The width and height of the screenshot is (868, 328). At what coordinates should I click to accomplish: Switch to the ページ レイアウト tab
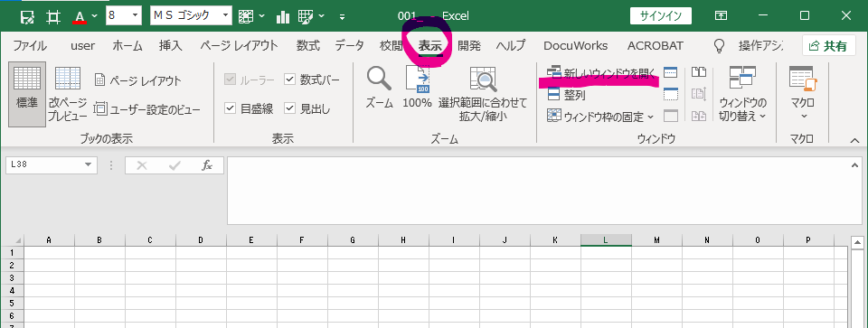[239, 46]
